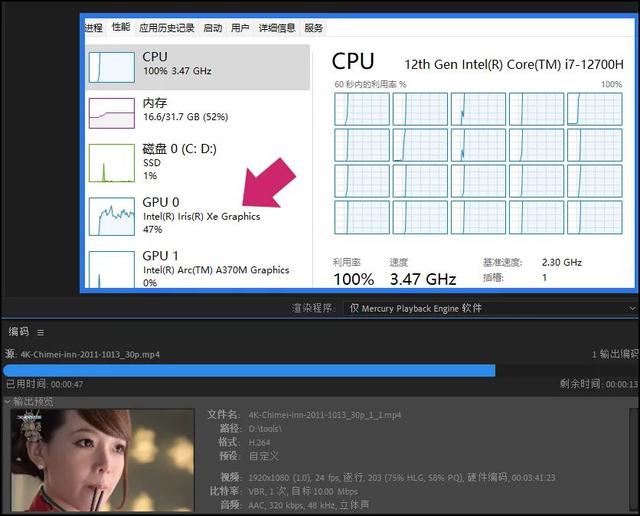Switch to the 用户 tab
The image size is (640, 516).
tap(240, 28)
